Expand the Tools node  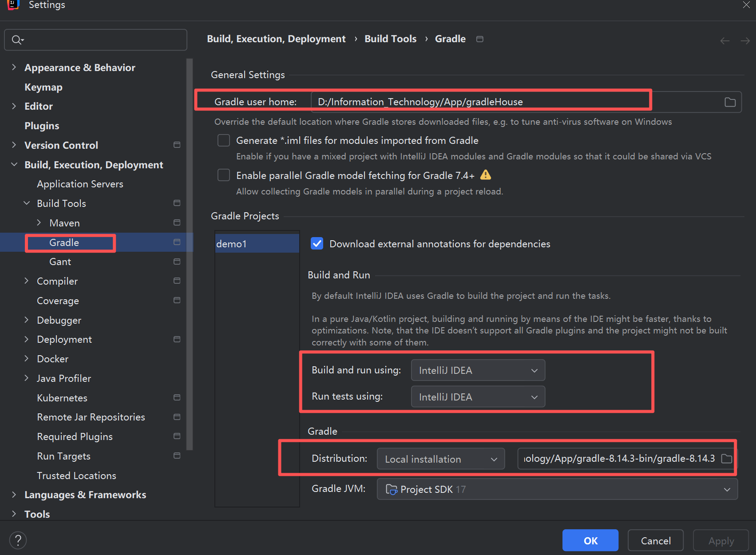coord(14,514)
